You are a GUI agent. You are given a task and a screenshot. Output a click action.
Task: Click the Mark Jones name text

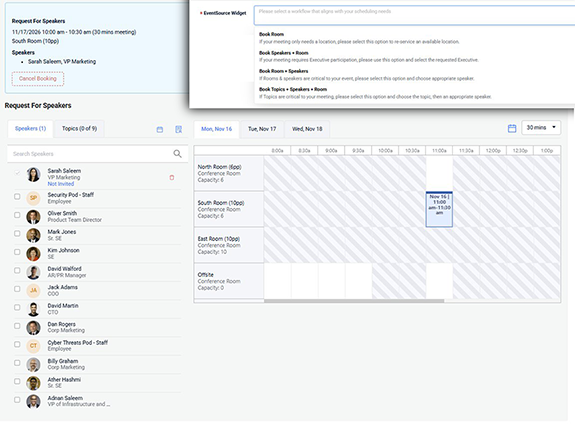click(62, 232)
